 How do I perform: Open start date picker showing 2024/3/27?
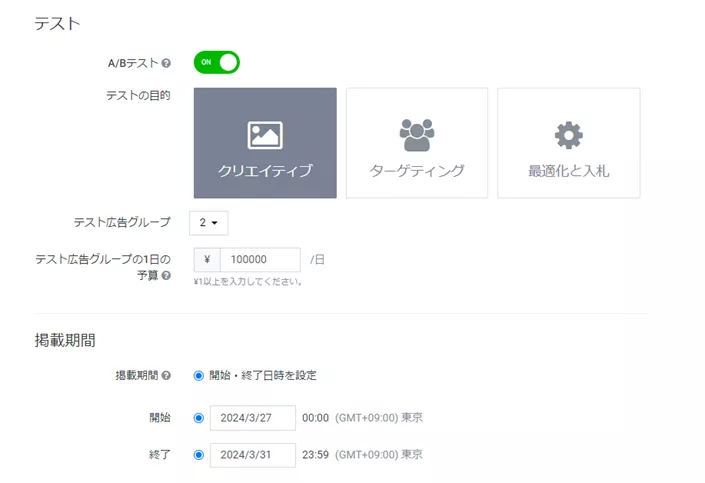pos(253,418)
